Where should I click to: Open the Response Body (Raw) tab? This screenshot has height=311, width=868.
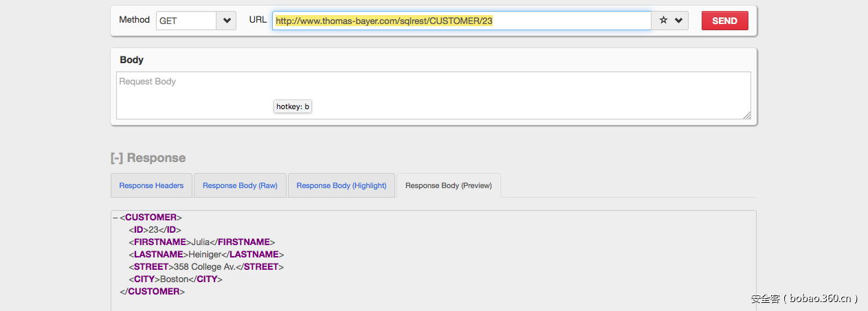click(x=240, y=185)
